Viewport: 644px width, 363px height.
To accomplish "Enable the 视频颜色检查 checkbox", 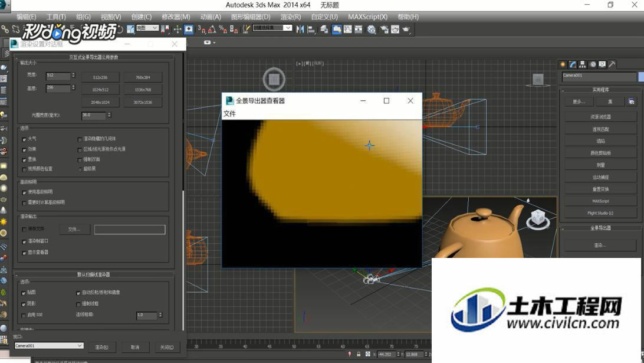I will (24, 169).
